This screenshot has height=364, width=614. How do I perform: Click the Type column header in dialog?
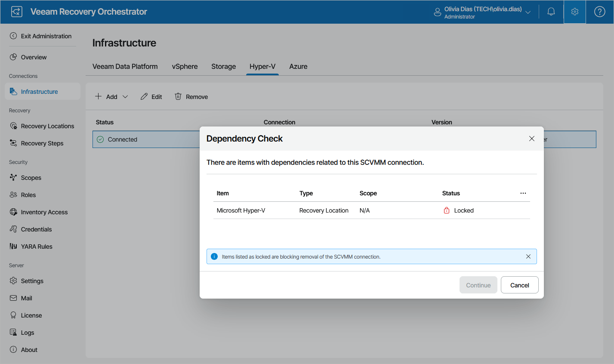306,193
